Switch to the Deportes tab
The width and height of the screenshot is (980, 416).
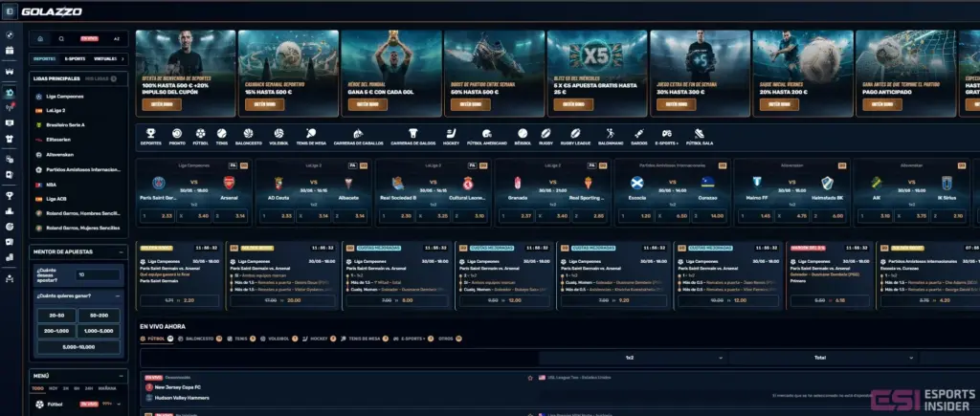44,58
